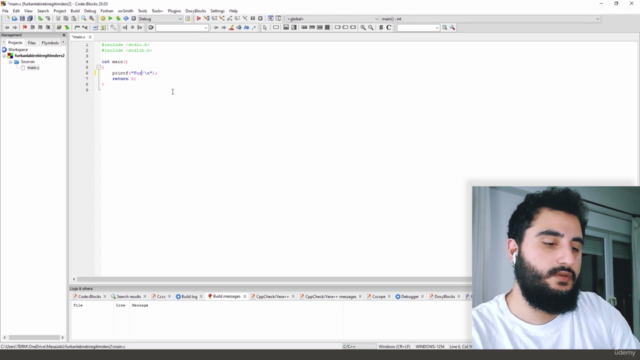Screen dimensions: 640x360
Task: Open the Debug menu
Action: tap(90, 11)
